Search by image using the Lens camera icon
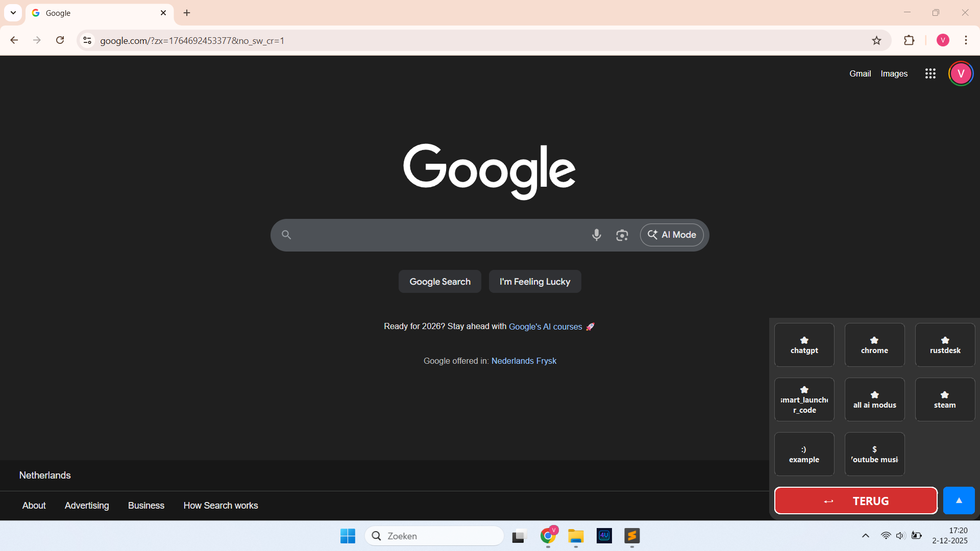The image size is (980, 551). click(622, 235)
